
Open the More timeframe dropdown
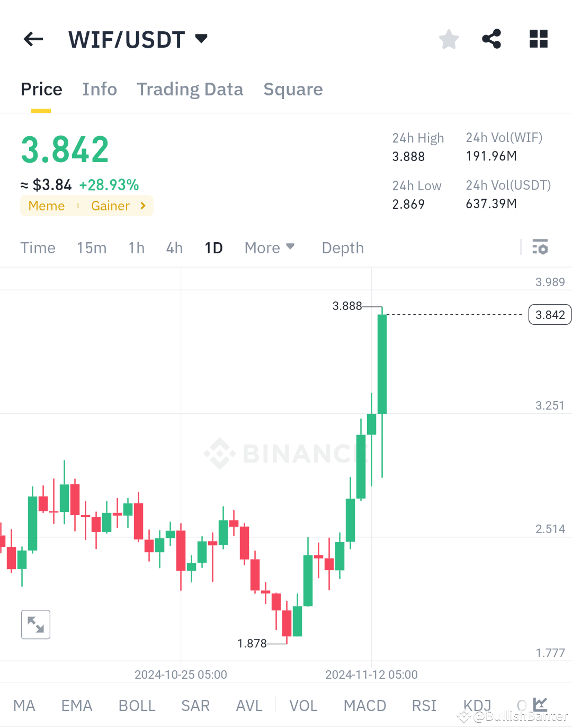click(270, 247)
